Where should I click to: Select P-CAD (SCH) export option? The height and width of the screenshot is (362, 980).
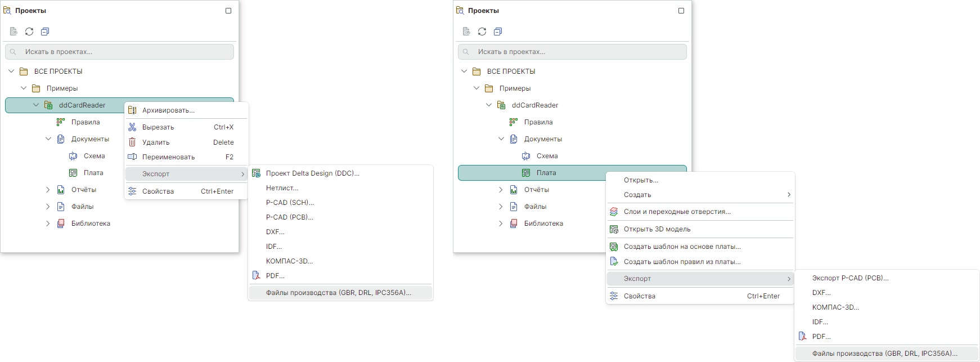point(340,203)
